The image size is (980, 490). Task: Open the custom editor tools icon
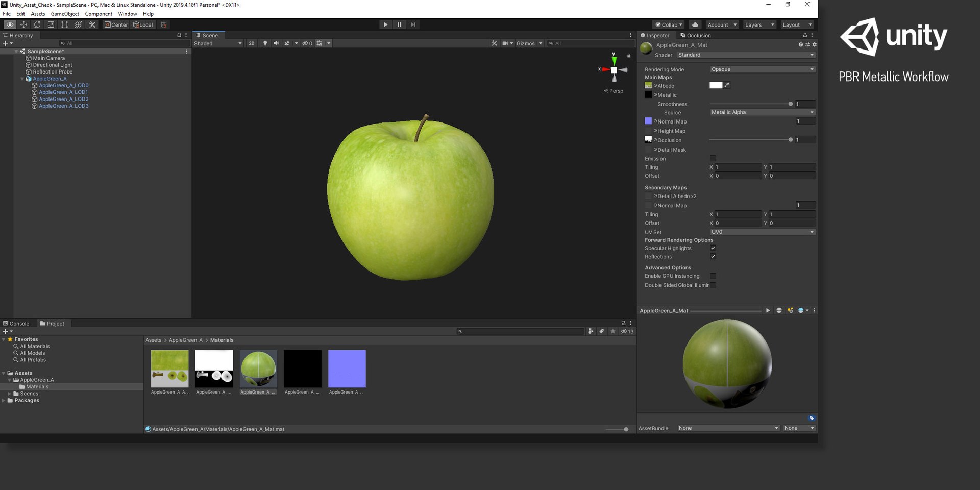(x=92, y=24)
